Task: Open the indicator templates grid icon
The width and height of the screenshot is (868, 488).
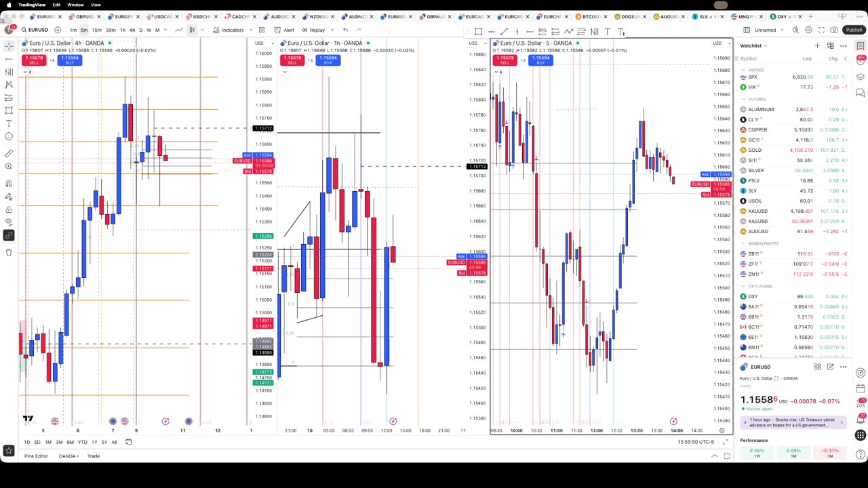Action: click(x=262, y=30)
